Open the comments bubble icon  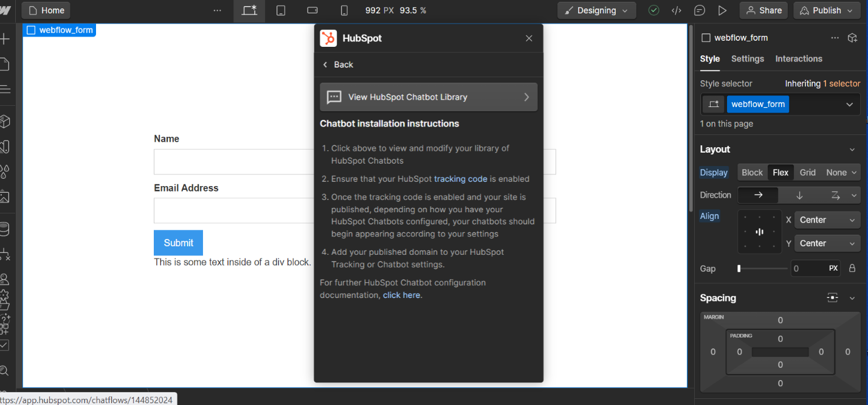[x=700, y=10]
